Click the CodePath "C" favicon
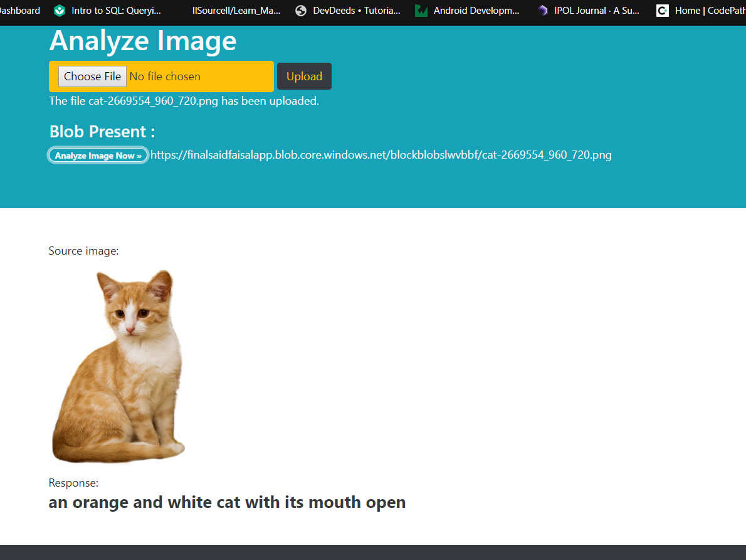This screenshot has height=560, width=746. [662, 10]
